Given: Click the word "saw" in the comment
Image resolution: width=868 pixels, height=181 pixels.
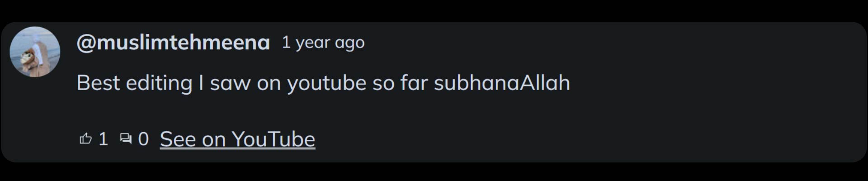Looking at the screenshot, I should [230, 83].
